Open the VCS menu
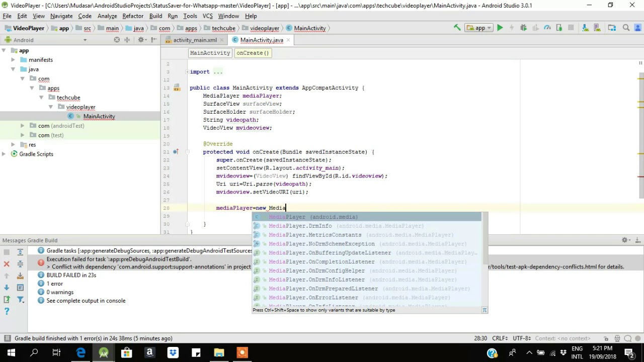 [207, 16]
